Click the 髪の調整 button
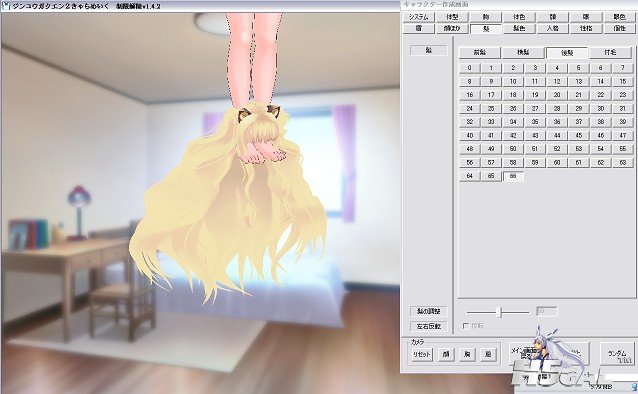Screen dimensions: 638x394 click(x=429, y=311)
